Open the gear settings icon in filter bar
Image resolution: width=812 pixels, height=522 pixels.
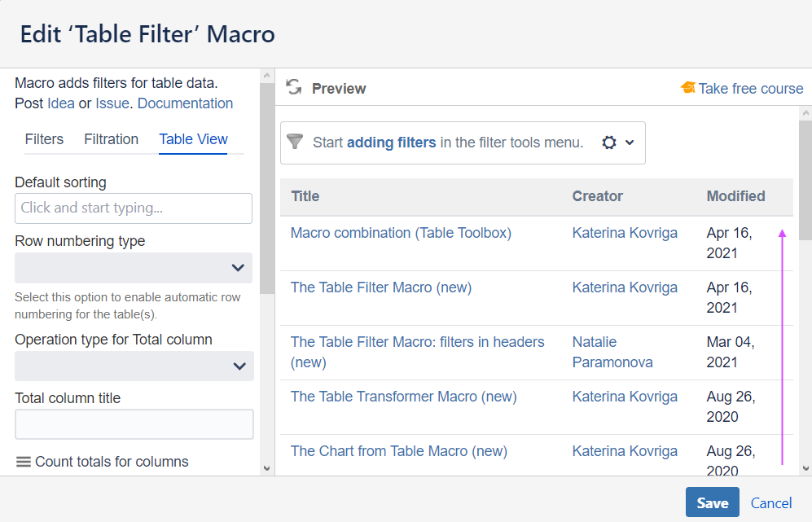tap(609, 143)
